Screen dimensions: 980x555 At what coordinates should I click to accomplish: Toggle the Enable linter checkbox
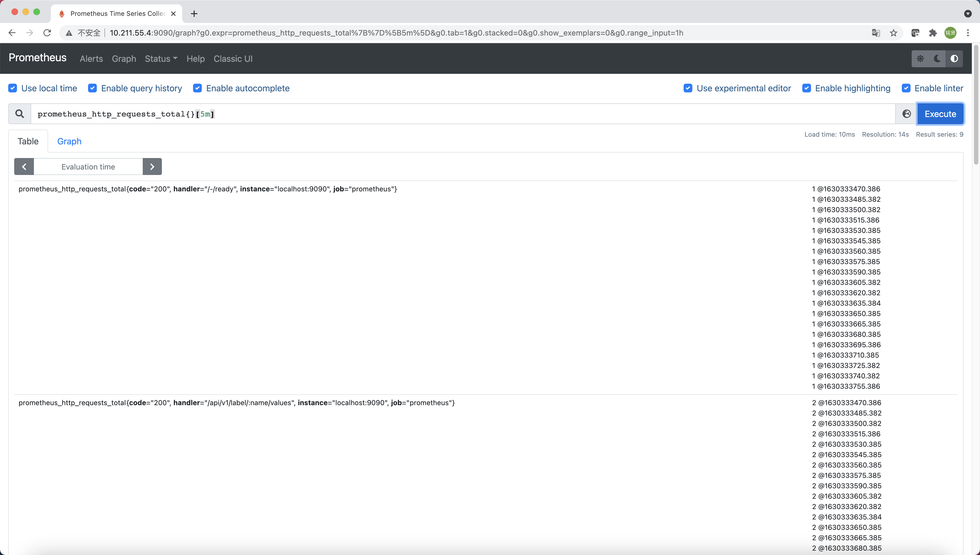pos(906,88)
